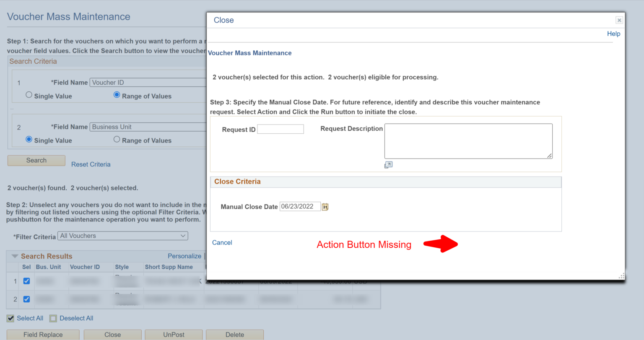Click the Reset Criteria link
This screenshot has width=644, height=340.
click(91, 164)
